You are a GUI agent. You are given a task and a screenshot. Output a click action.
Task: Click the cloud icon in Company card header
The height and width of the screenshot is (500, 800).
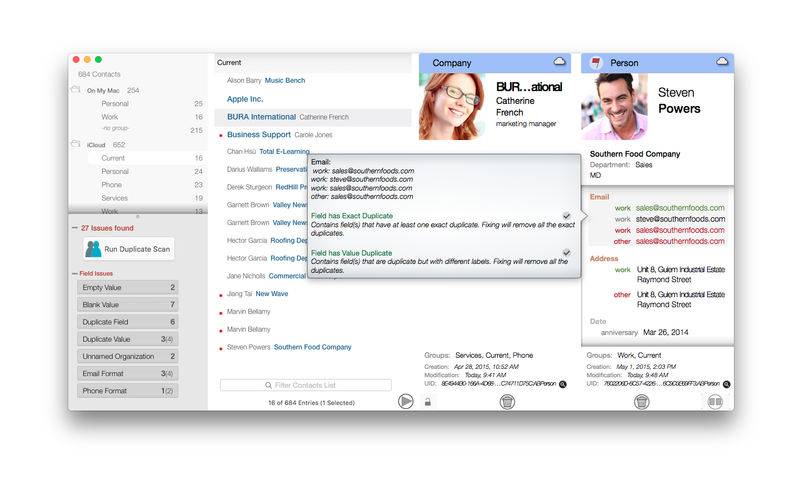(x=560, y=62)
